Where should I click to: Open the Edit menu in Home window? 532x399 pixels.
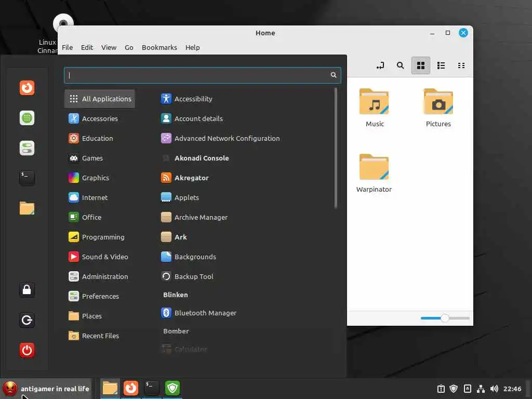click(x=87, y=47)
